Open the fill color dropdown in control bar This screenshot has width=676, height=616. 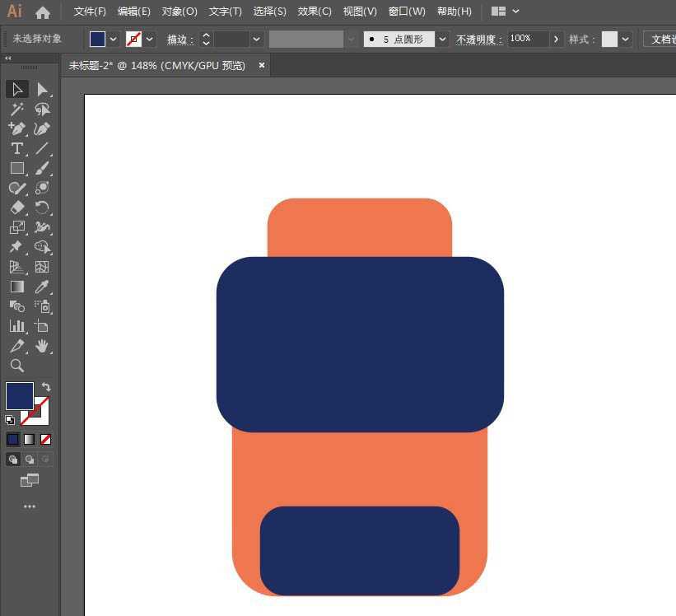(x=114, y=39)
